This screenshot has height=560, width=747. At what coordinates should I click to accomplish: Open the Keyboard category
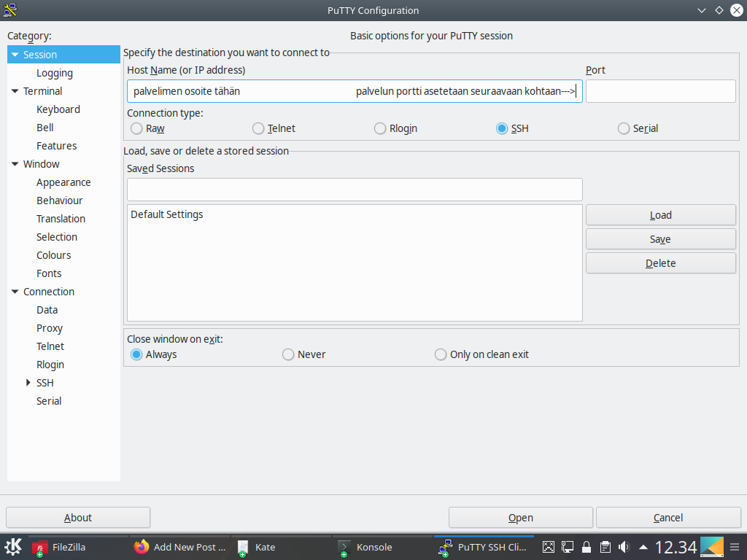click(58, 109)
